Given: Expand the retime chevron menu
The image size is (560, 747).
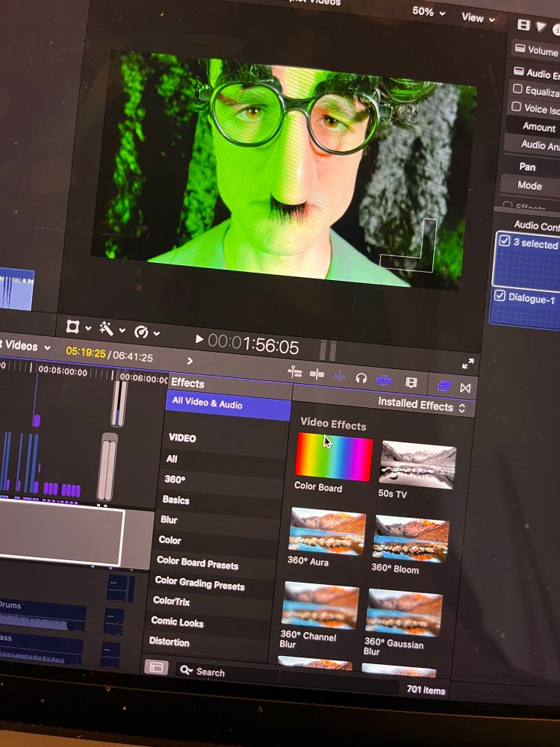Looking at the screenshot, I should point(157,333).
